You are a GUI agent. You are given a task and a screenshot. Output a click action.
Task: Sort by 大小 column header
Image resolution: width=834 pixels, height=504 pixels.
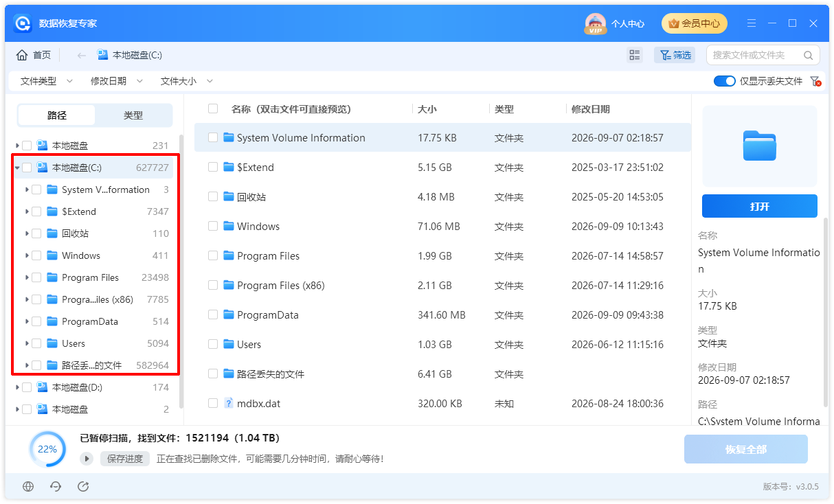[427, 108]
